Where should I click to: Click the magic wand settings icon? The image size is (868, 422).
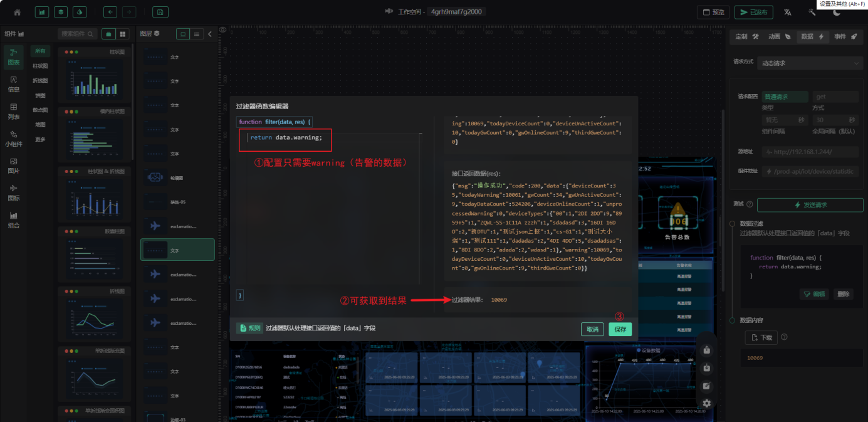pos(812,13)
